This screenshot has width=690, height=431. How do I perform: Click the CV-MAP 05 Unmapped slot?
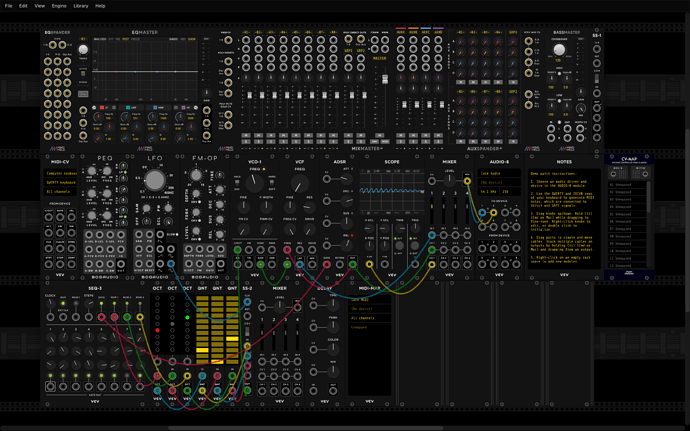[x=627, y=214]
